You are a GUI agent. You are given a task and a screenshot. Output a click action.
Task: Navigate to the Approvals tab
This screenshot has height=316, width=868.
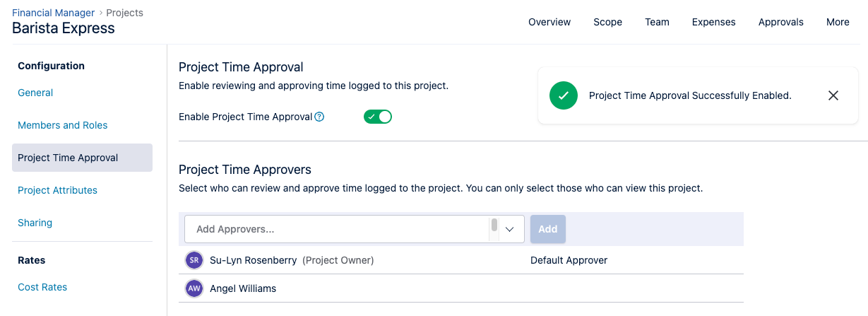(780, 22)
